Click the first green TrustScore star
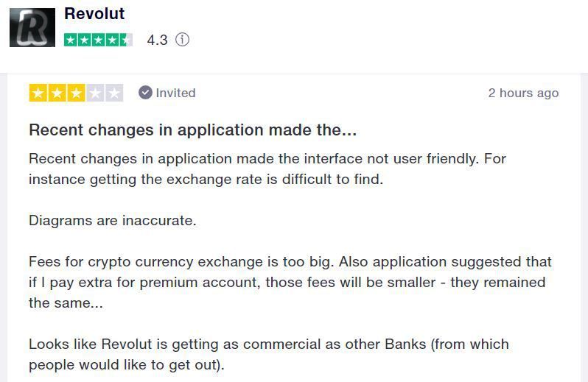The height and width of the screenshot is (382, 588). [x=71, y=40]
